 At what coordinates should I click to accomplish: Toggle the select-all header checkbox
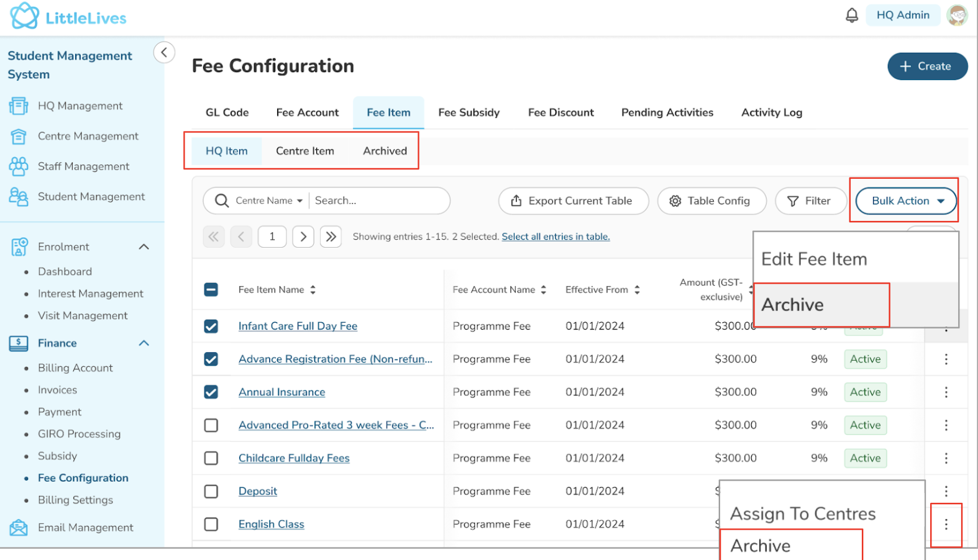click(x=211, y=290)
